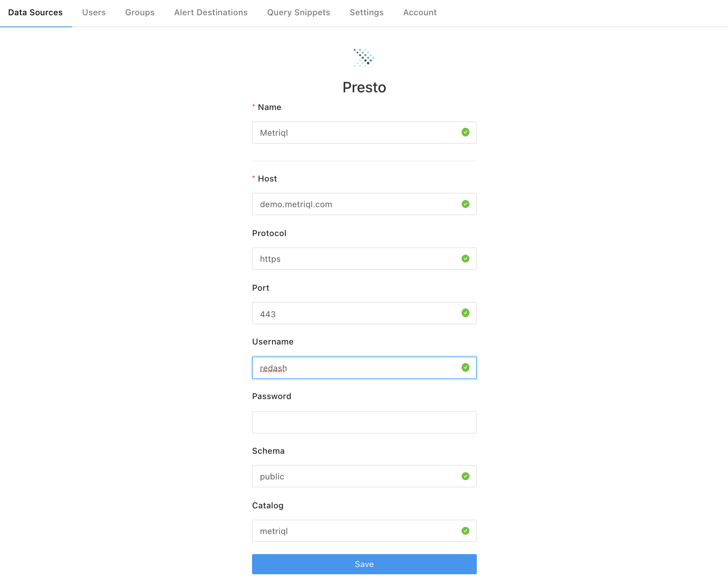Click the Name field containing Metriql
The image size is (728, 579).
tap(364, 133)
